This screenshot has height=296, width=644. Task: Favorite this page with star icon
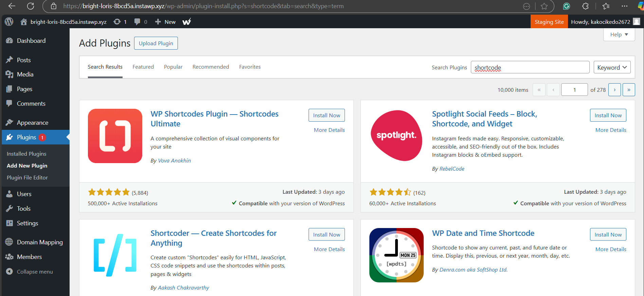(x=544, y=6)
